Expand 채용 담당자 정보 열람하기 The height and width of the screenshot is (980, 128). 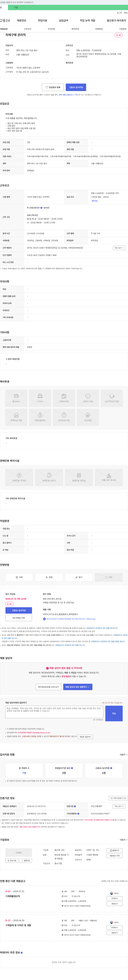(x=78, y=687)
